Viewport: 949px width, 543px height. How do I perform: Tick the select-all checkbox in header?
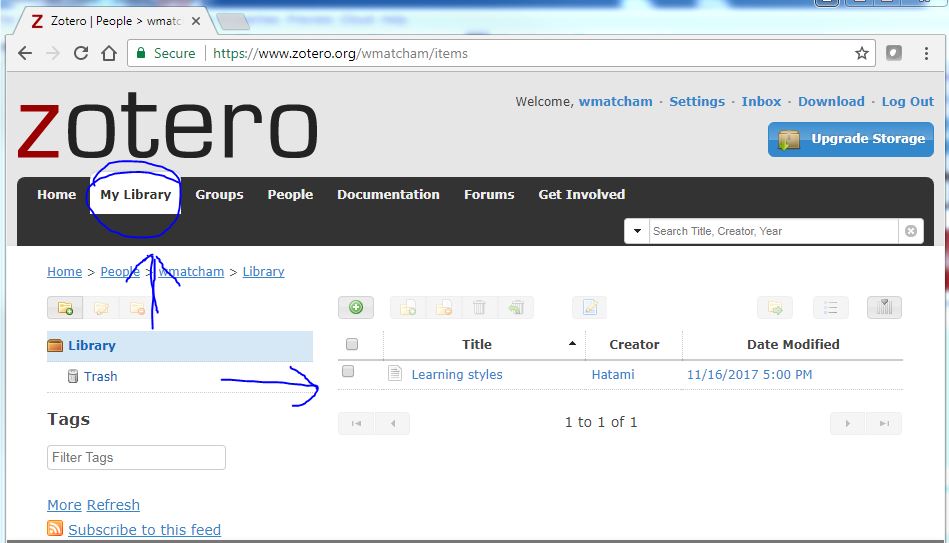click(352, 344)
